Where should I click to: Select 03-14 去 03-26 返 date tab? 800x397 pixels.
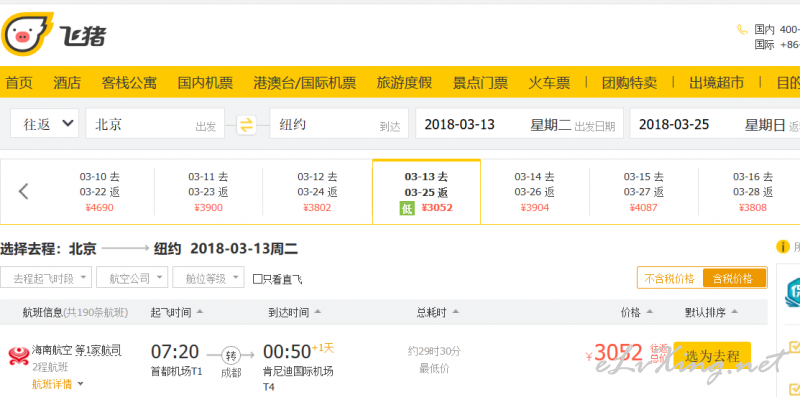click(535, 192)
